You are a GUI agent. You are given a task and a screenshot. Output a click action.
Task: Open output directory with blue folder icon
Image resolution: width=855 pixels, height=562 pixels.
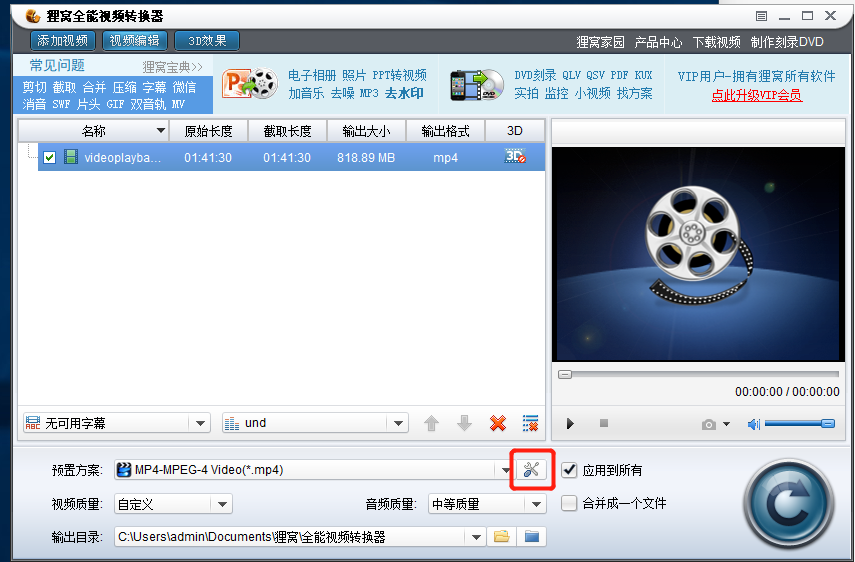click(x=531, y=536)
